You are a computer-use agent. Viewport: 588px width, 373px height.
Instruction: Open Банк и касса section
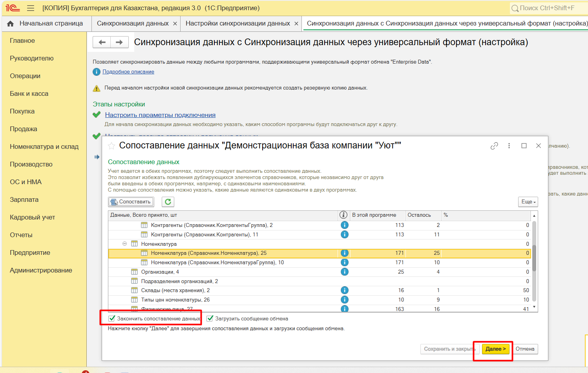(29, 93)
